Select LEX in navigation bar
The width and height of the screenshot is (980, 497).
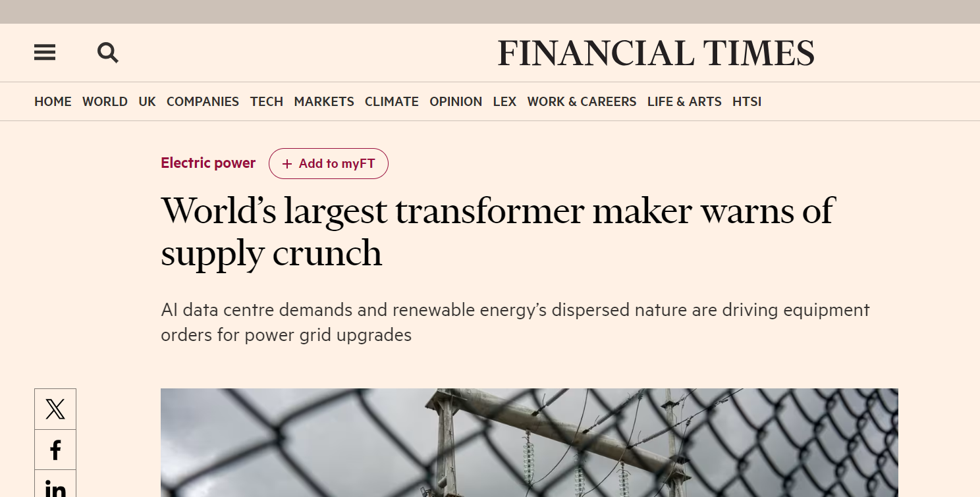[x=504, y=101]
